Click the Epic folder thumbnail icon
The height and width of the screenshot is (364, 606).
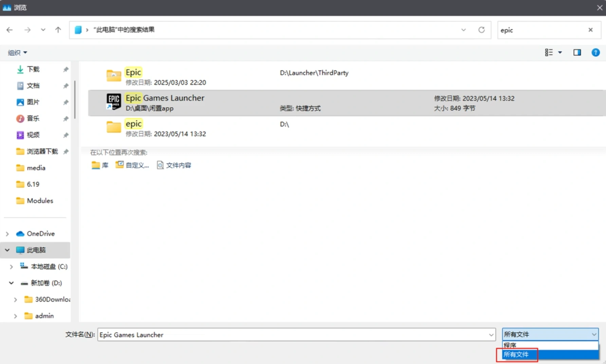[x=114, y=75]
